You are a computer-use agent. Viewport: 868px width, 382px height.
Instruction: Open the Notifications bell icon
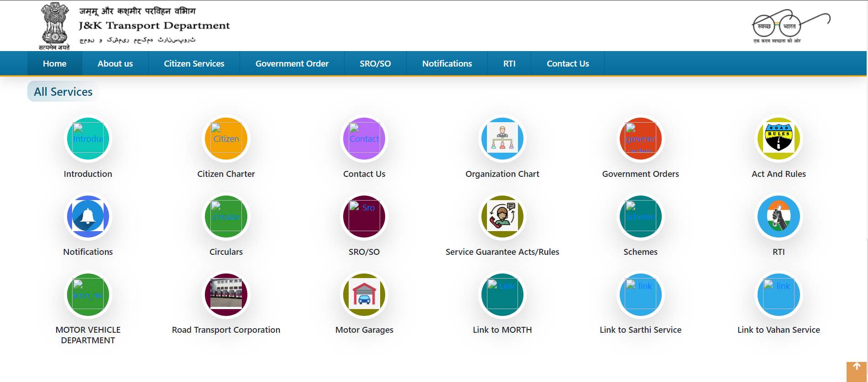88,217
